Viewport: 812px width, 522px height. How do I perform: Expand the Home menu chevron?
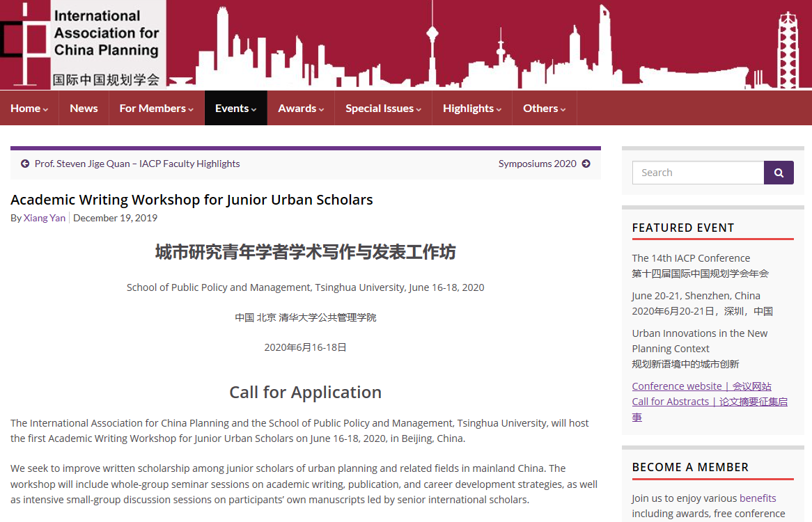click(45, 110)
